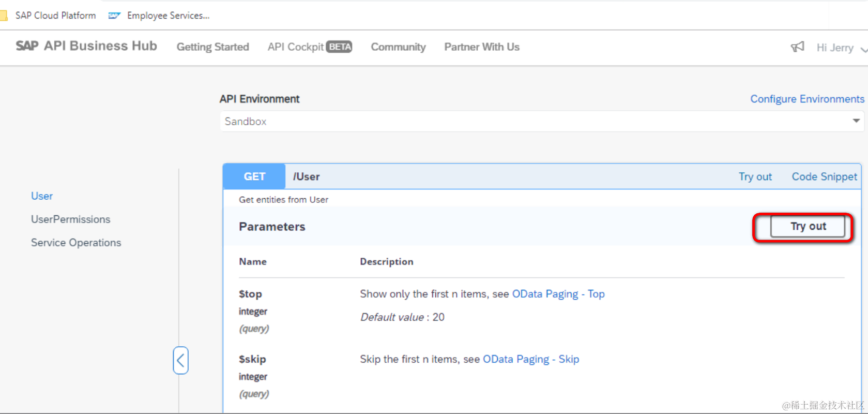Viewport: 868px width, 414px height.
Task: Click the /User endpoint path
Action: click(x=306, y=176)
